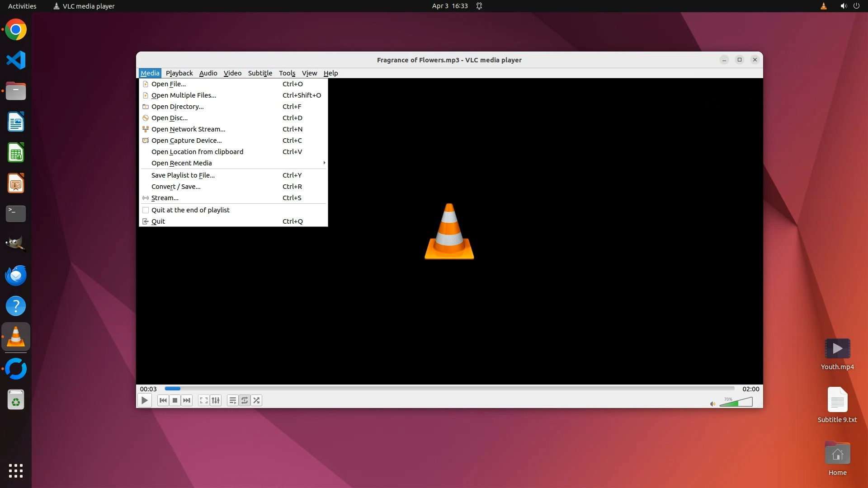Select Open Network Stream entry

[x=188, y=129]
